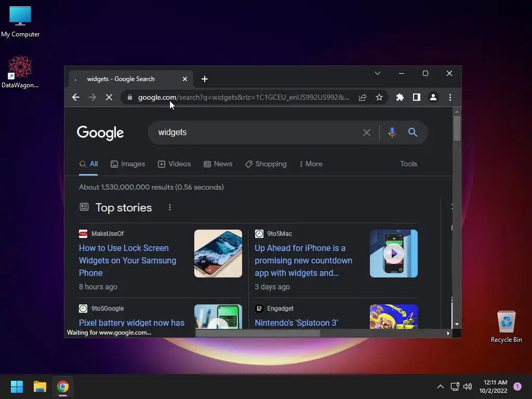Select the DataWagon desktop shortcut
The height and width of the screenshot is (399, 532).
[x=20, y=72]
